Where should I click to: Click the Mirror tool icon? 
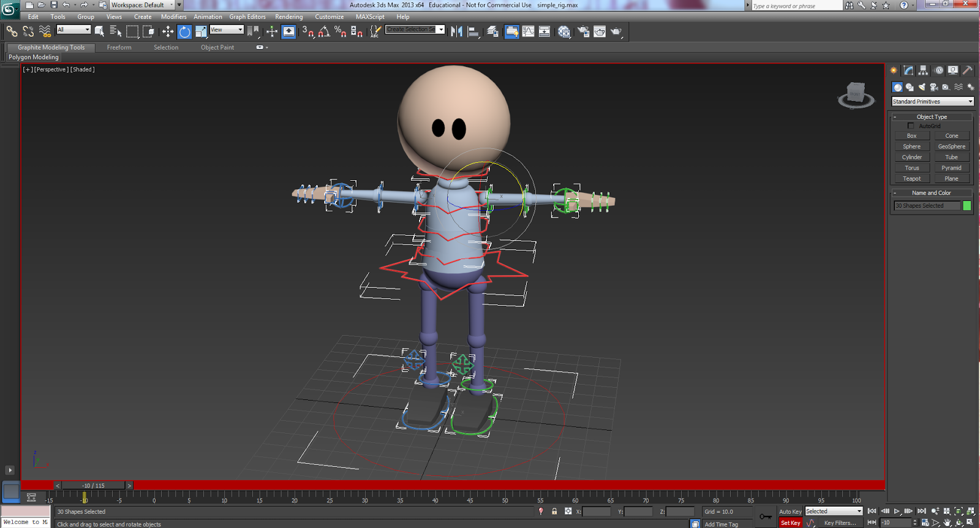coord(456,31)
